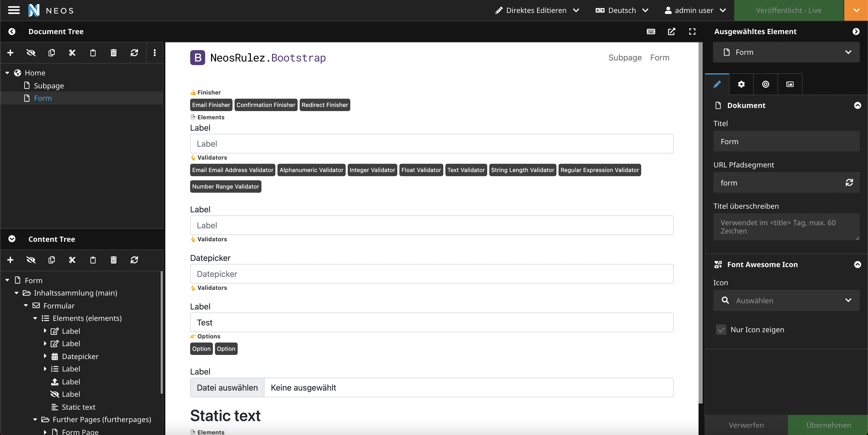868x435 pixels.
Task: Select Datepicker node in Content Tree
Action: 80,356
